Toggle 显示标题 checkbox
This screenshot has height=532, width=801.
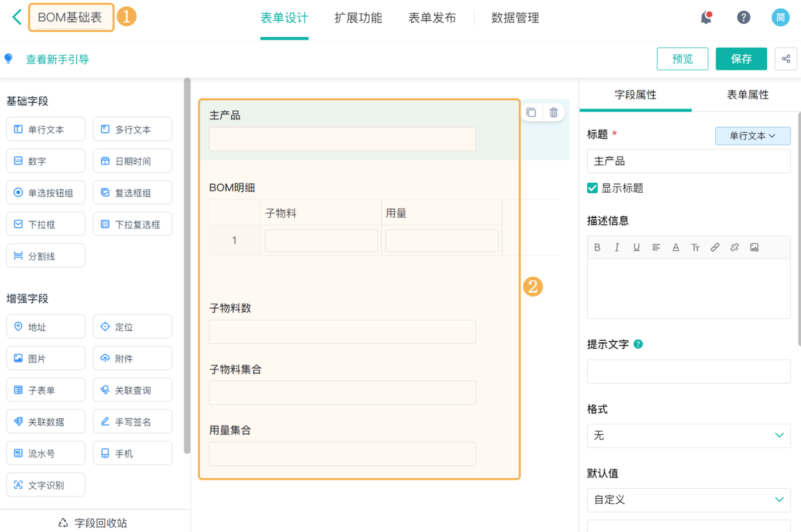coord(592,188)
